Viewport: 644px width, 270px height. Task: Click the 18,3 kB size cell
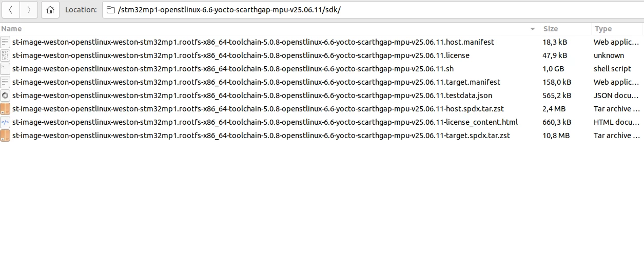pos(555,42)
